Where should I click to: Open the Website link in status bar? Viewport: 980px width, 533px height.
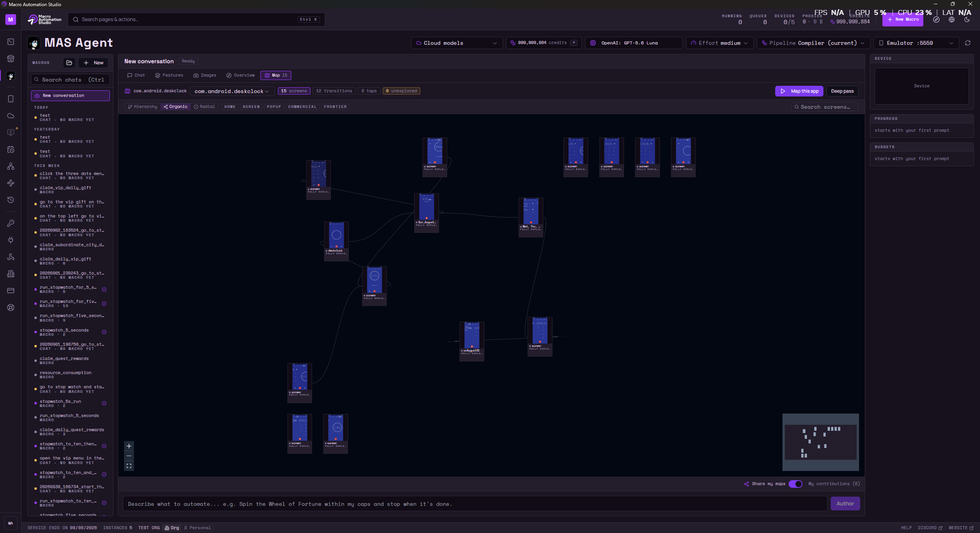[x=961, y=527]
